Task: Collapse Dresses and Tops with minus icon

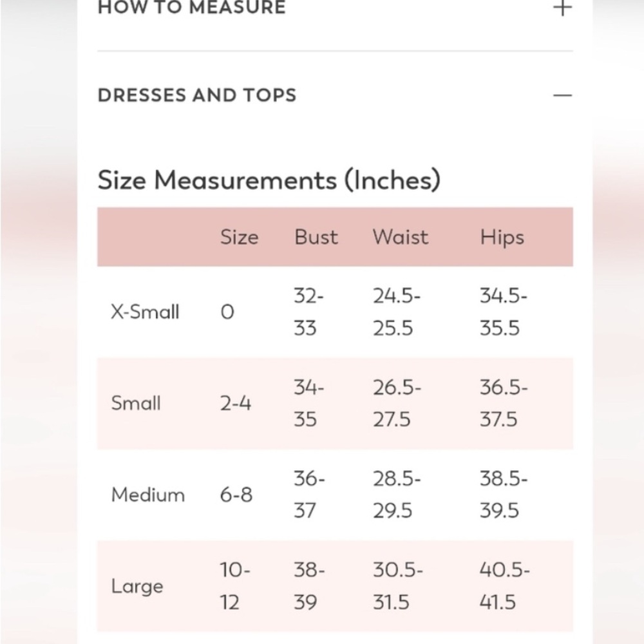Action: coord(562,95)
